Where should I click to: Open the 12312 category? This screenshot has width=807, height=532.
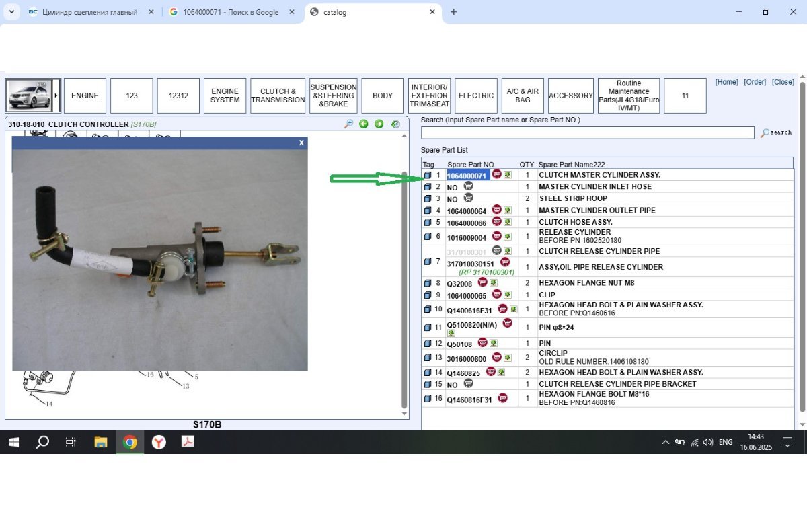click(178, 96)
